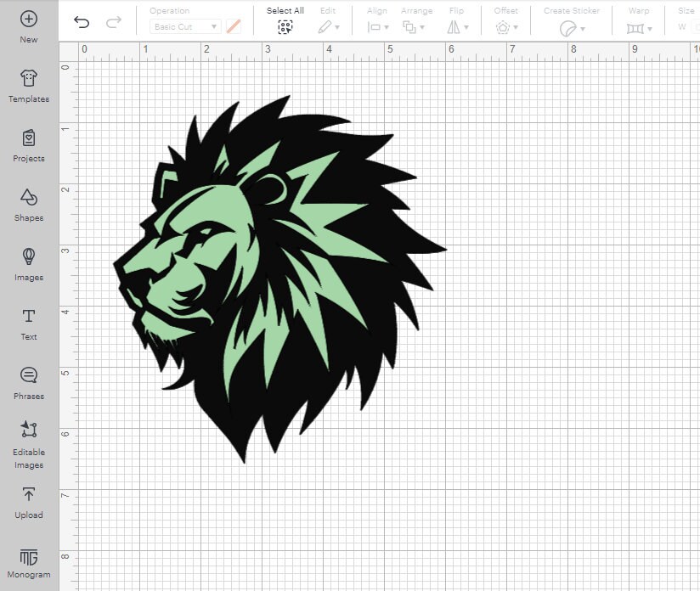Expand the Create Sticker dropdown arrow

(583, 29)
